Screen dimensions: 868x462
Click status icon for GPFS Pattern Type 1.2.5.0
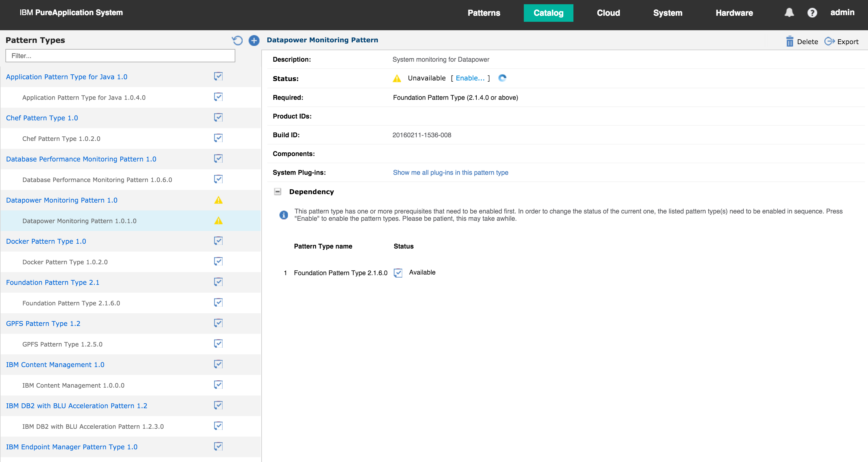click(x=218, y=343)
